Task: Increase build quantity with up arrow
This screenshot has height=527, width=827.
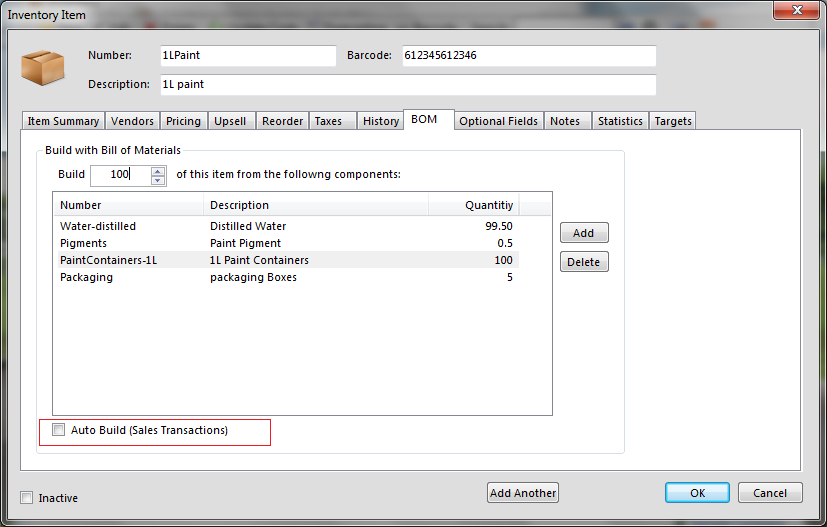Action: [x=158, y=170]
